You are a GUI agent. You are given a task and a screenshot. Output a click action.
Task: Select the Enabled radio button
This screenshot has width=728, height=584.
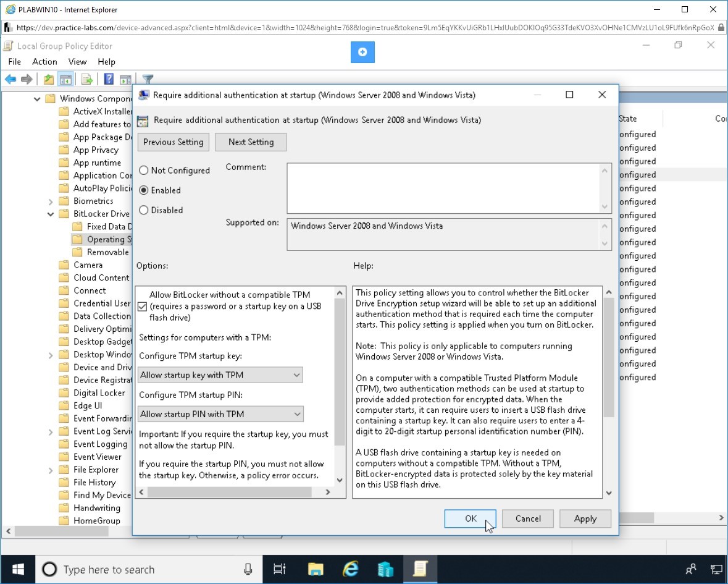(x=144, y=190)
